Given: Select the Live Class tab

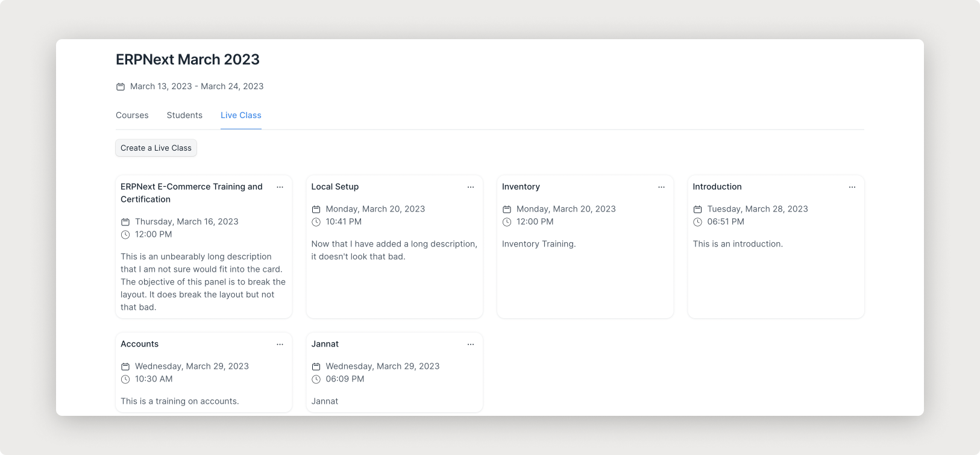Looking at the screenshot, I should [x=241, y=115].
